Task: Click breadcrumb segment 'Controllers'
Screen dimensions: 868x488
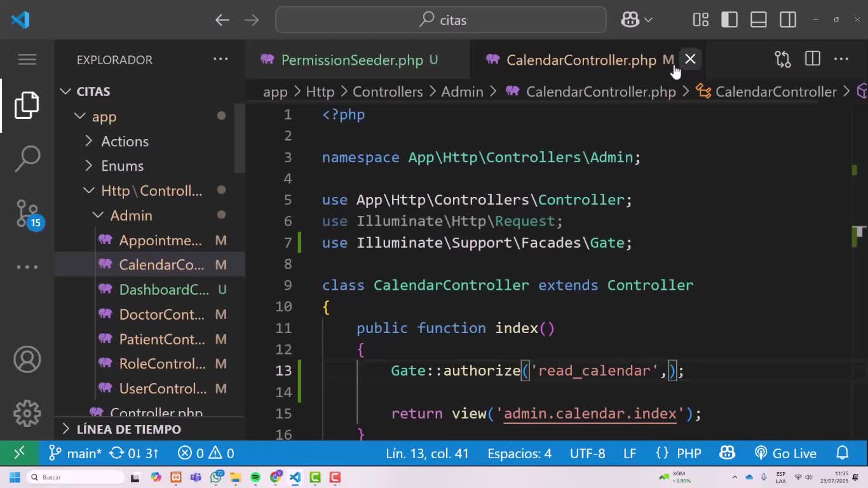Action: 388,91
